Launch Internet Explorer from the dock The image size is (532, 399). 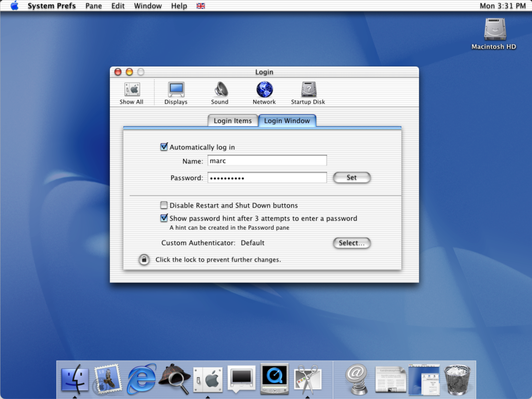click(x=141, y=379)
